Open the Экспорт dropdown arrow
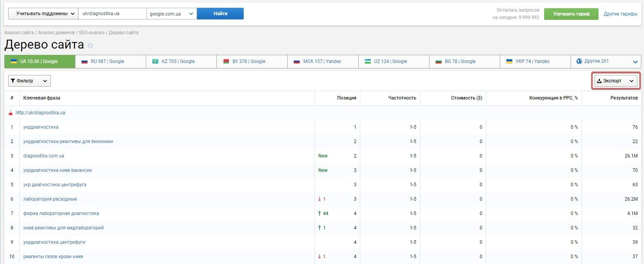 632,81
